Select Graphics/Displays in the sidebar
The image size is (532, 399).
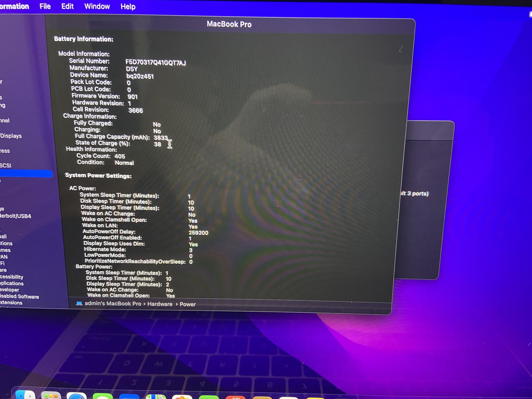click(11, 136)
